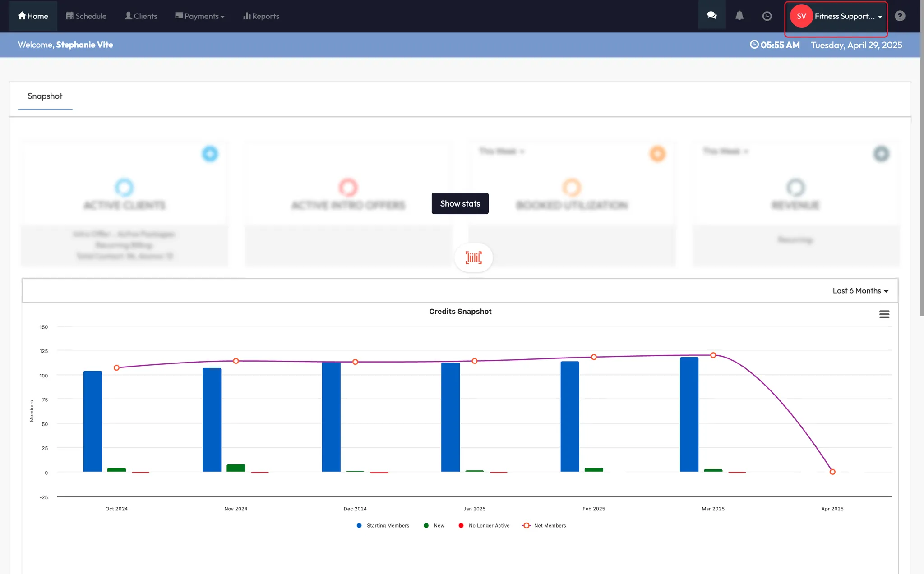The image size is (924, 574).
Task: Click the Mar 2025 Net Members marker
Action: 713,355
